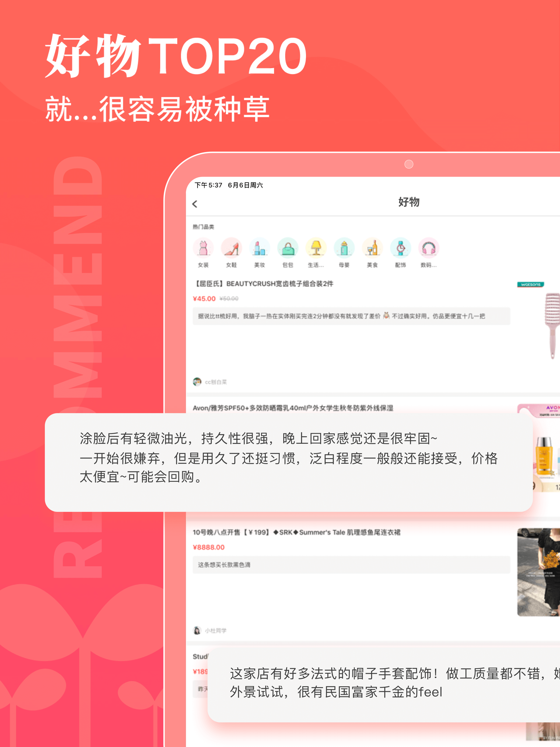
Task: Open the Avon雅芳SPF50+ sunscreen product title
Action: [293, 408]
